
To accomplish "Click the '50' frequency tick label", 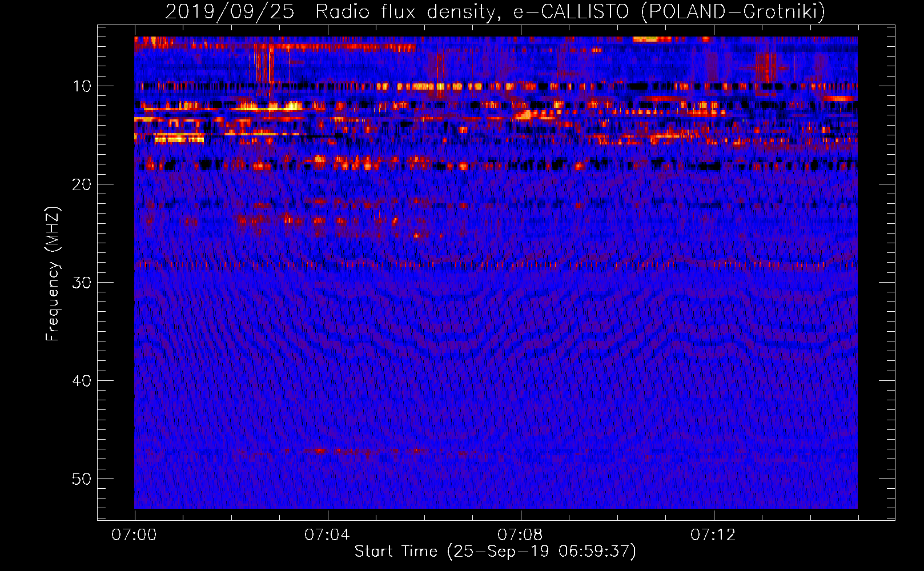I will (x=82, y=479).
